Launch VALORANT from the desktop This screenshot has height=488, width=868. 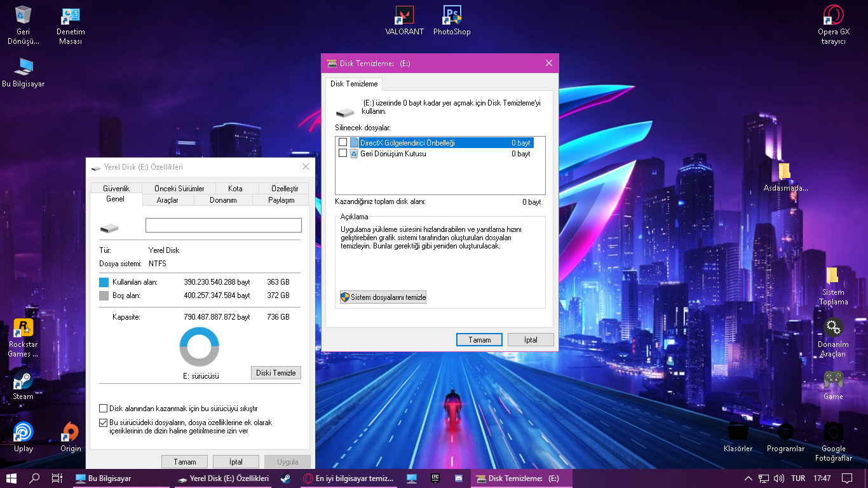pyautogui.click(x=404, y=20)
